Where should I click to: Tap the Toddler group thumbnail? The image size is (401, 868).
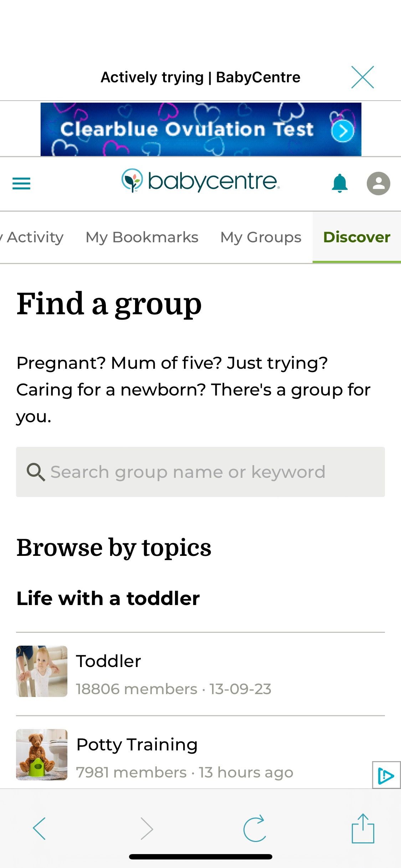(42, 671)
